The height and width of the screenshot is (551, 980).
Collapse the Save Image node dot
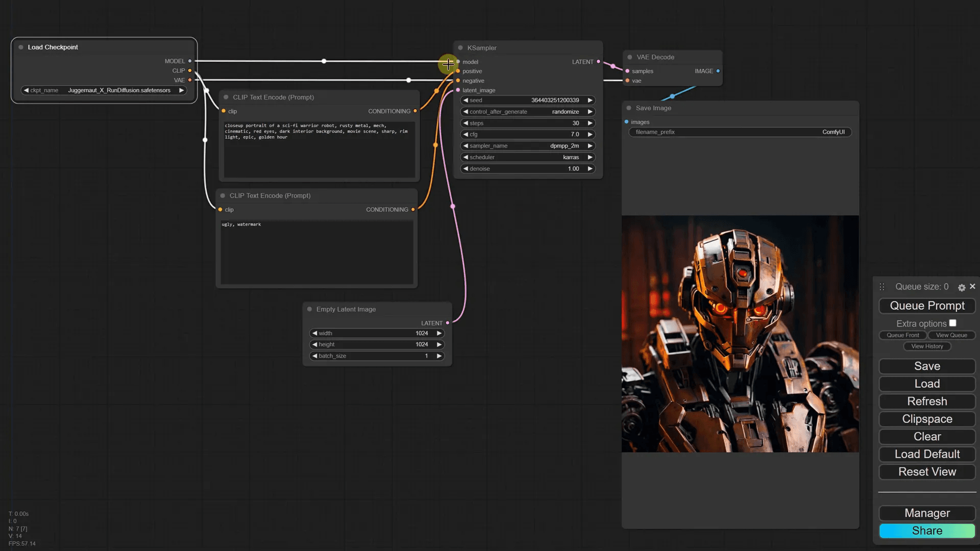coord(629,108)
